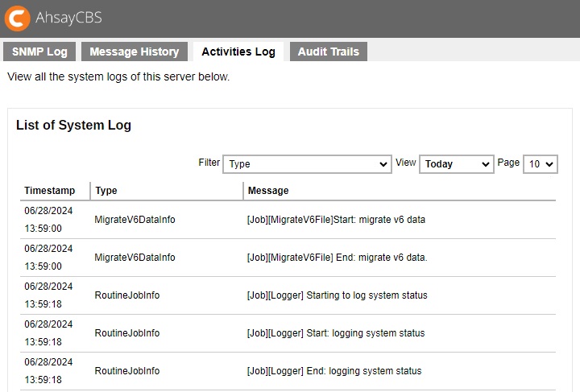The width and height of the screenshot is (580, 392).
Task: Sort by the Timestamp column header
Action: tap(49, 191)
